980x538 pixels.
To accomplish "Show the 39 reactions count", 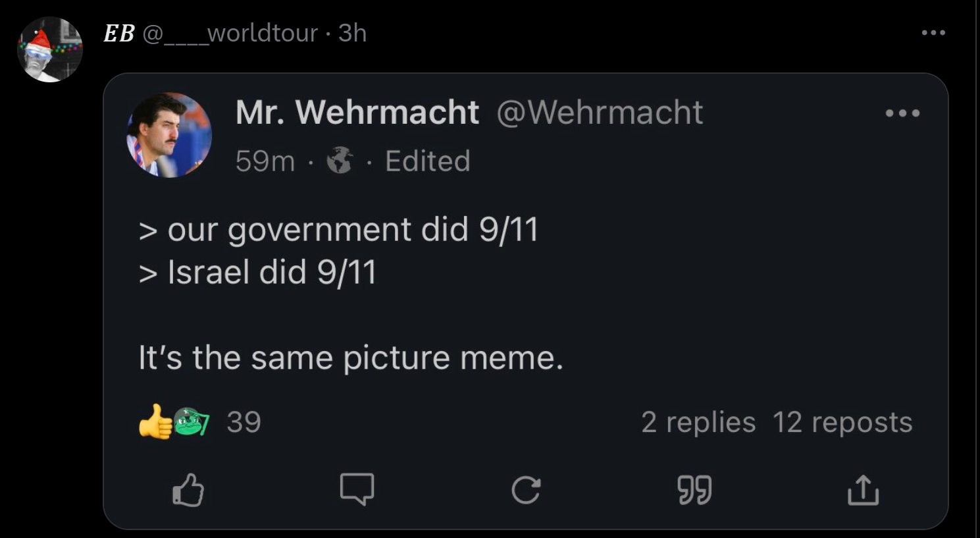I will 244,422.
